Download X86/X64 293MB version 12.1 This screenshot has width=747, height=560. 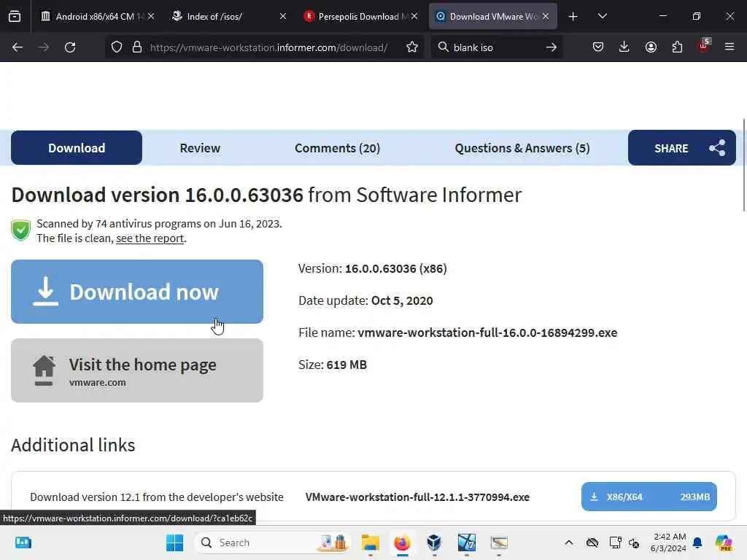click(649, 497)
